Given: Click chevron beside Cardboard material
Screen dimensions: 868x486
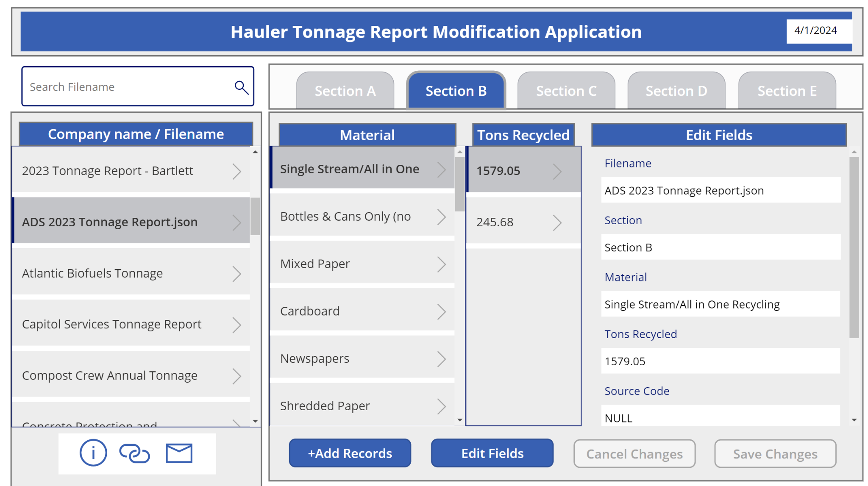Looking at the screenshot, I should pos(441,311).
